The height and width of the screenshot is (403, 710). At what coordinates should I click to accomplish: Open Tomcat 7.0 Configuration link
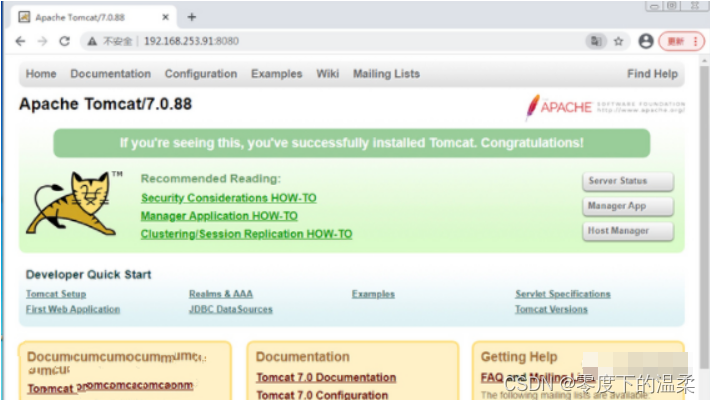coord(322,395)
